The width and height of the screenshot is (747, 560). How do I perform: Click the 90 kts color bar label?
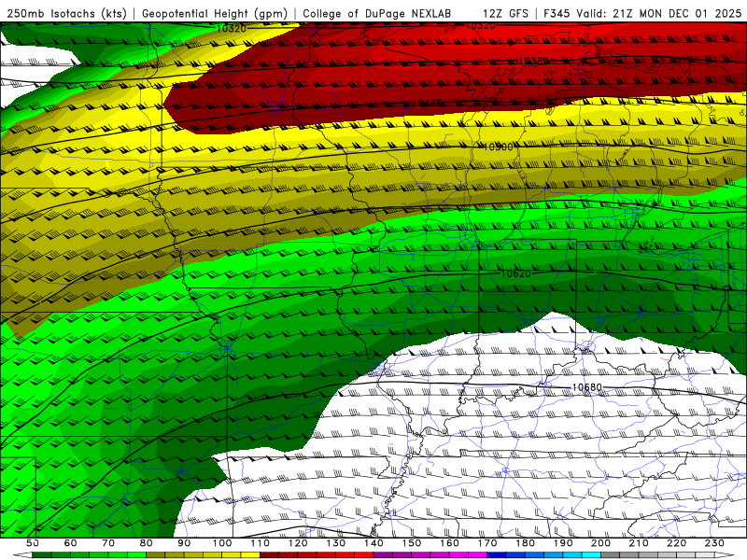[x=184, y=543]
